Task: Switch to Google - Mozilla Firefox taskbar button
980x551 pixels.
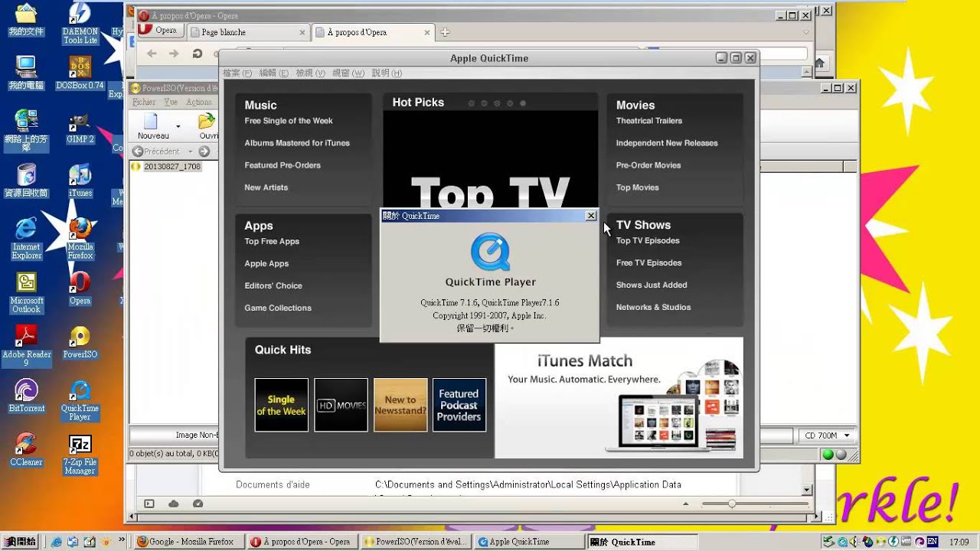Action: (x=189, y=542)
